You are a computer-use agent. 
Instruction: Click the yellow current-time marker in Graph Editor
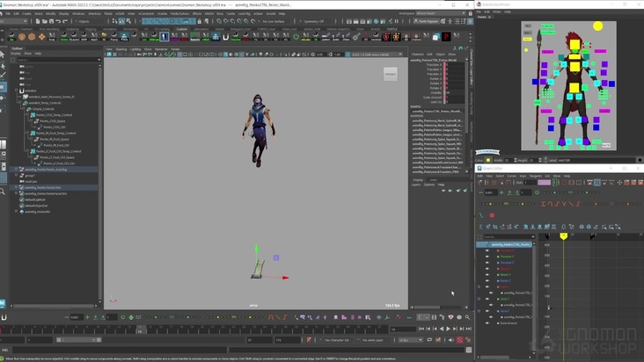(563, 235)
